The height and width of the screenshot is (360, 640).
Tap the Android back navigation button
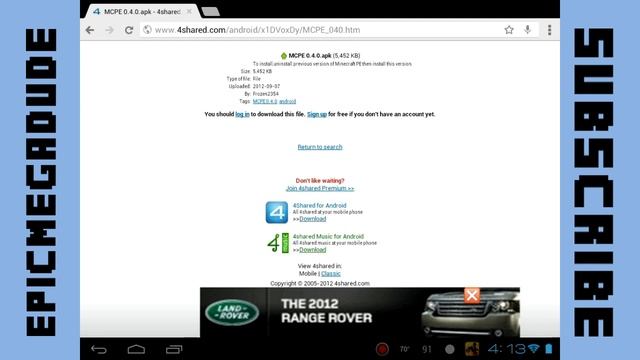99,349
